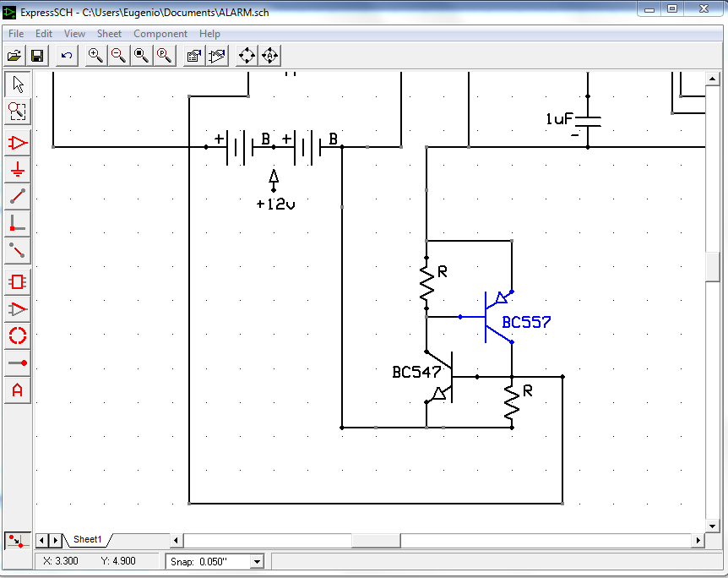Click the BC557 blue text label
Image resolution: width=728 pixels, height=578 pixels.
click(x=526, y=322)
